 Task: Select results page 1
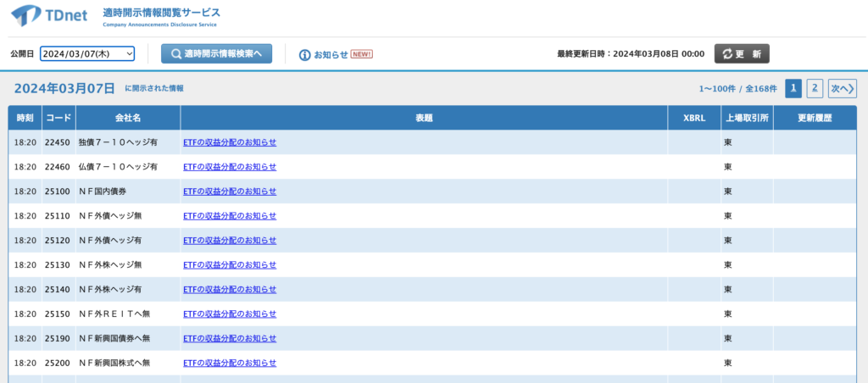coord(793,88)
